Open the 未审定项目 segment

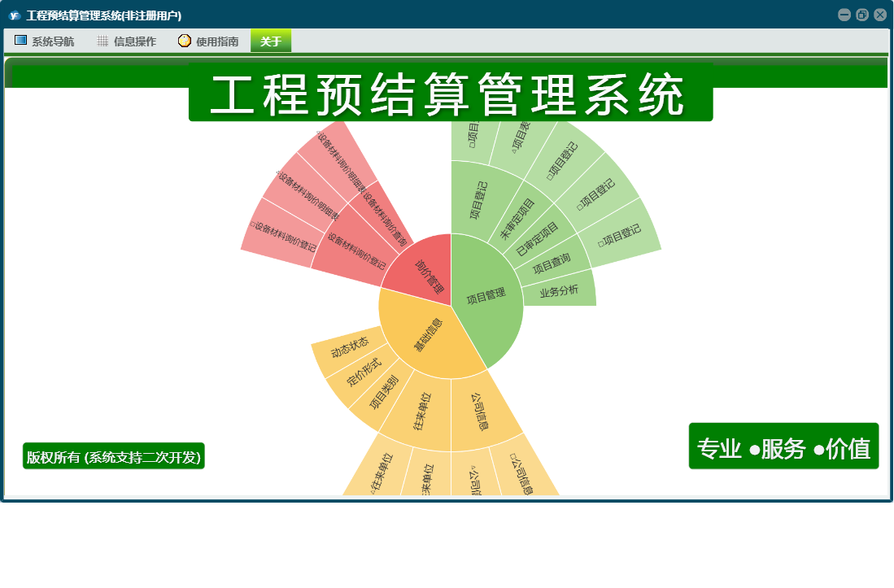(519, 218)
